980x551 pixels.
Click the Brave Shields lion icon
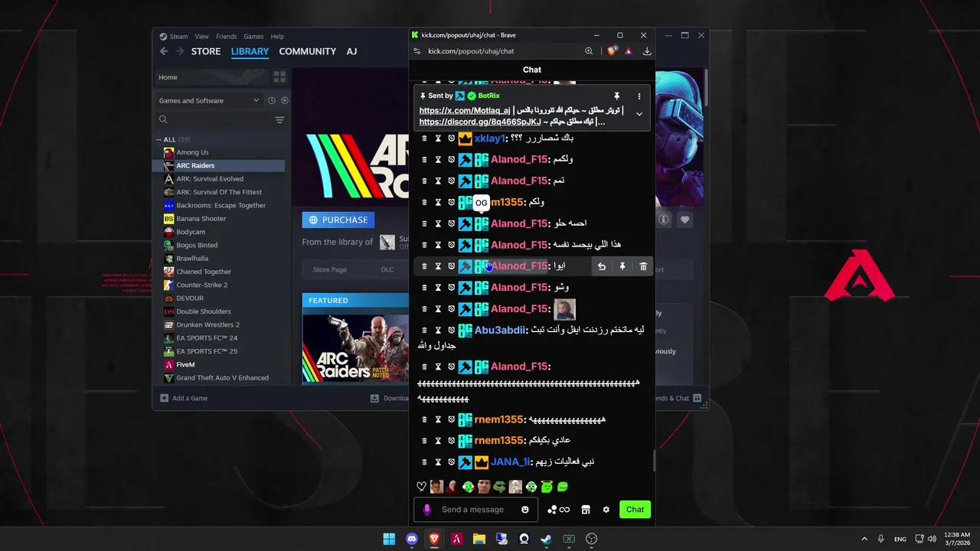[612, 51]
